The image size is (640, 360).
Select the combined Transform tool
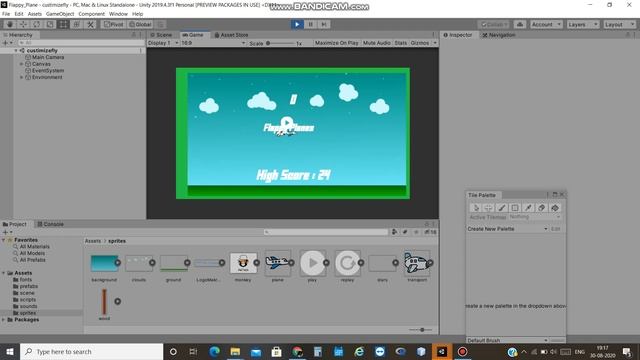coord(77,24)
